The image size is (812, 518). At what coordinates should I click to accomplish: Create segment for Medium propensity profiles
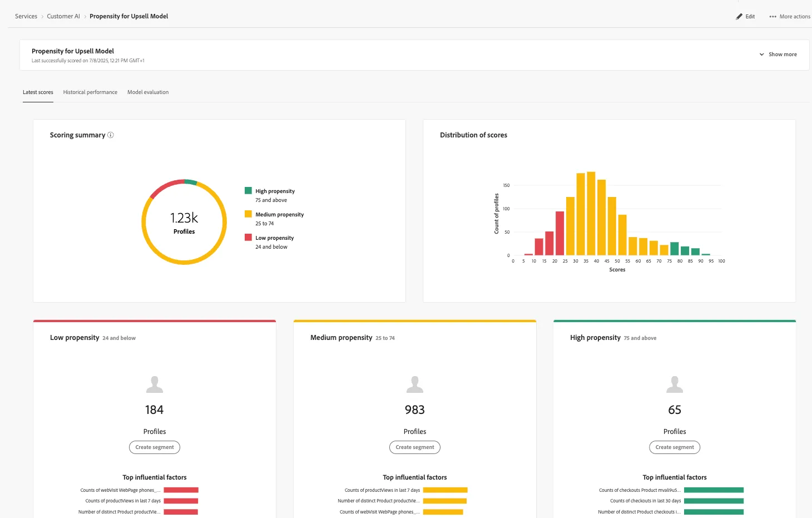[x=415, y=447]
